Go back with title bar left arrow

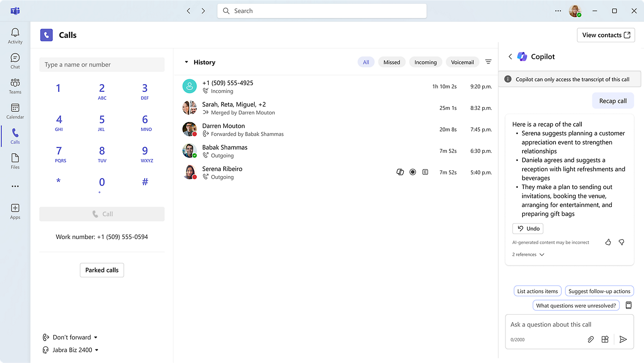click(x=188, y=11)
